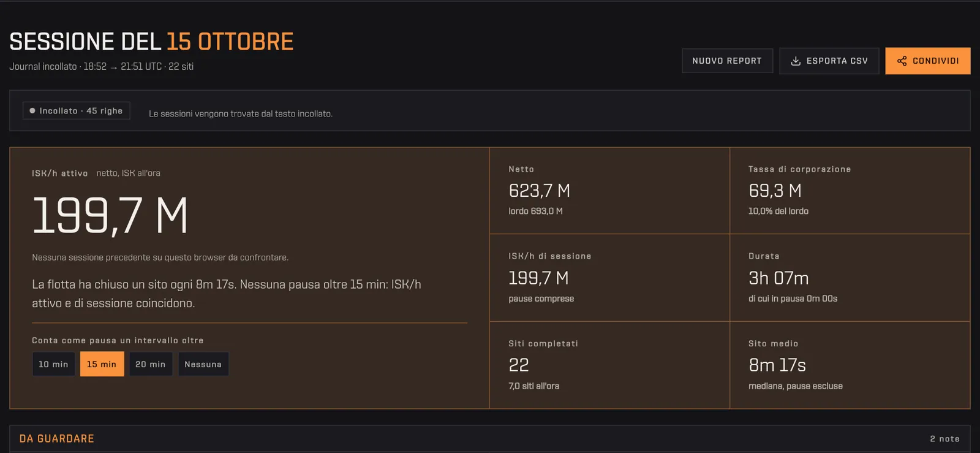
Task: Click the netto, ISK all'ora subtitle
Action: click(128, 173)
